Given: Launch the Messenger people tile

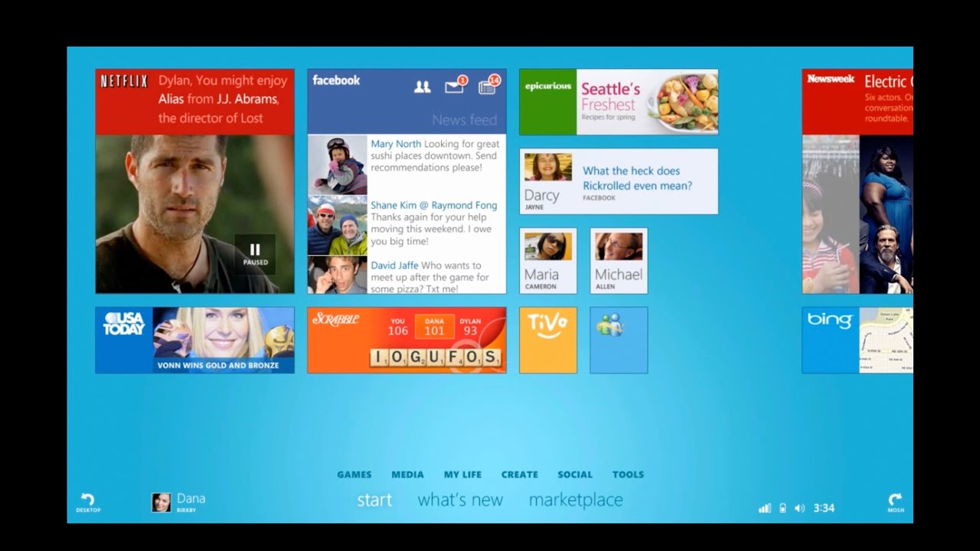Looking at the screenshot, I should click(619, 340).
